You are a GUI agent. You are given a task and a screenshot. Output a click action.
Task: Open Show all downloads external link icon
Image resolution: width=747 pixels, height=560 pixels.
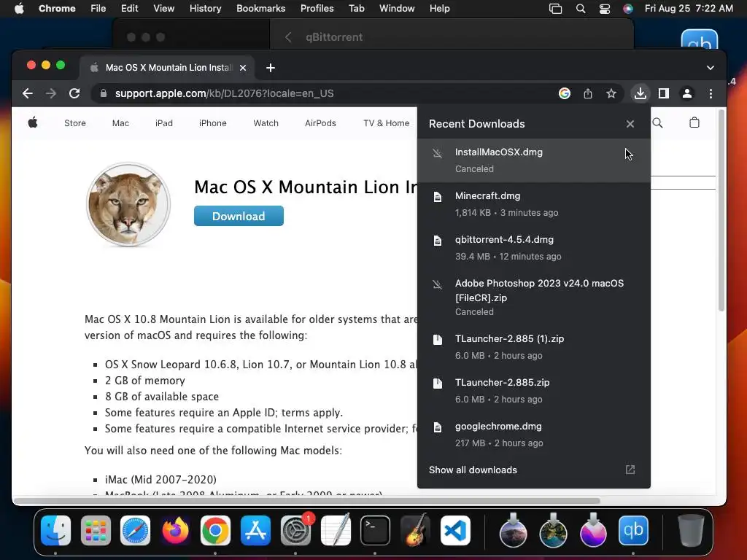tap(630, 470)
